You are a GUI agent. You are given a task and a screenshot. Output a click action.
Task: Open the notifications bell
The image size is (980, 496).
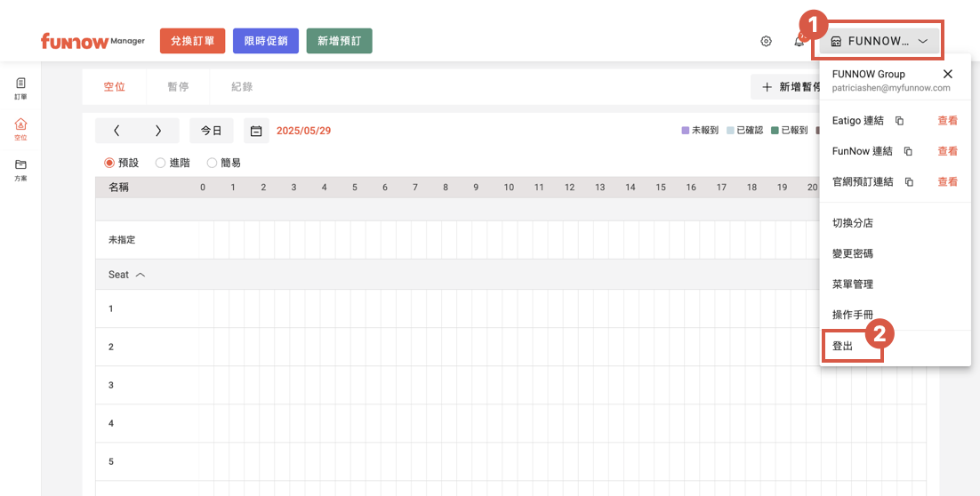click(x=799, y=42)
